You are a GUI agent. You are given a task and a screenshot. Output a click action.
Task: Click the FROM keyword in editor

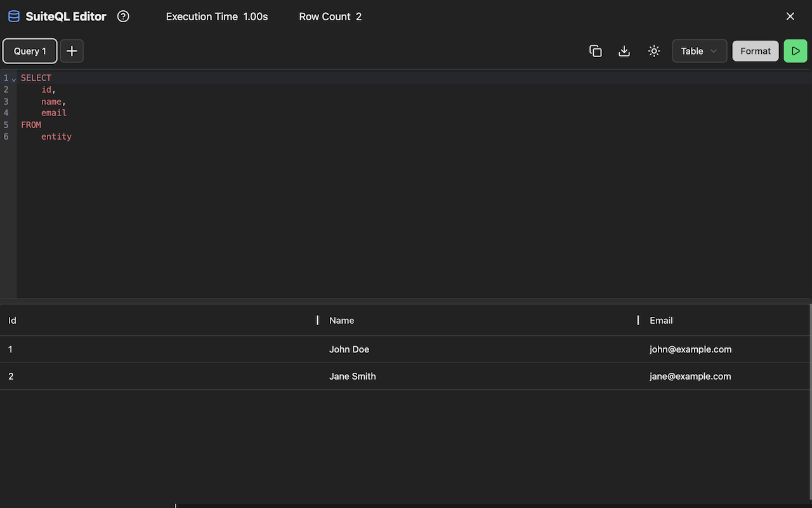pos(31,125)
